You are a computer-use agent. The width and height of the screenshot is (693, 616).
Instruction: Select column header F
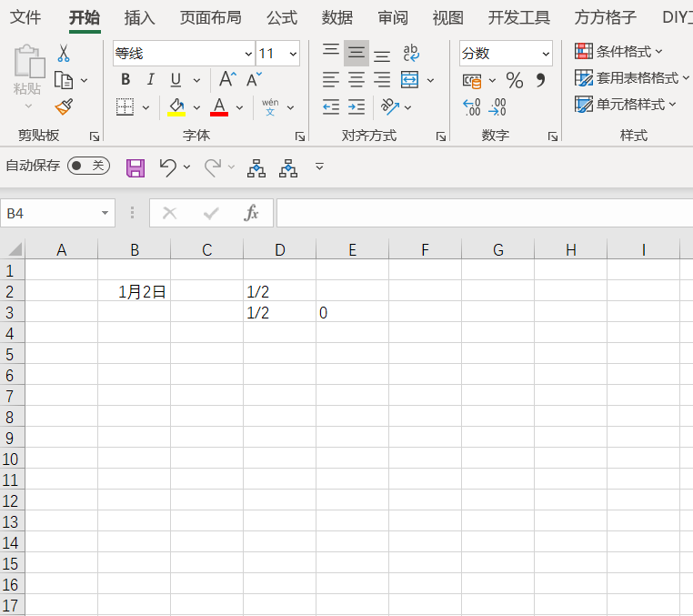click(426, 249)
